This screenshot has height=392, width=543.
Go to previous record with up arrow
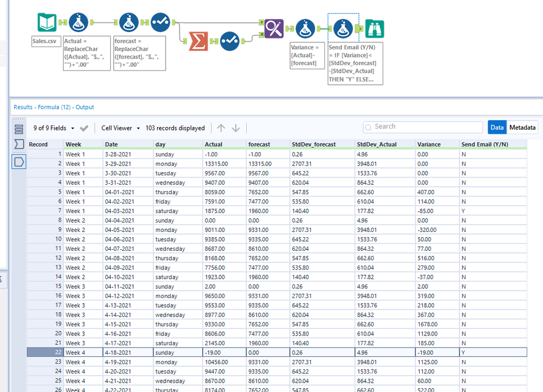click(221, 128)
